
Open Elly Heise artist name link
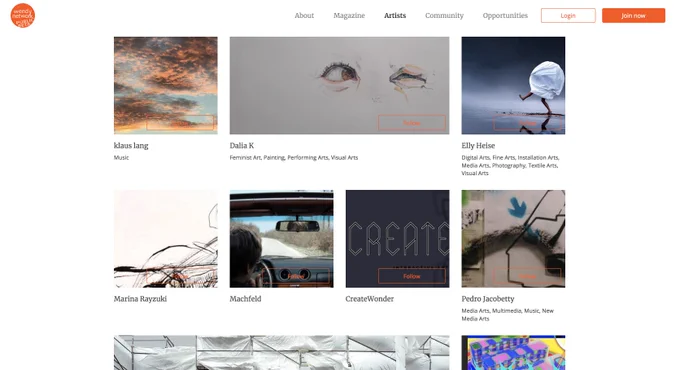(478, 146)
